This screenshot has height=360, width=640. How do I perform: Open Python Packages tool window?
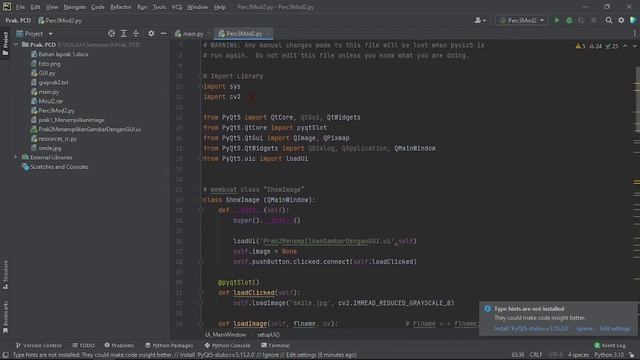point(169,345)
